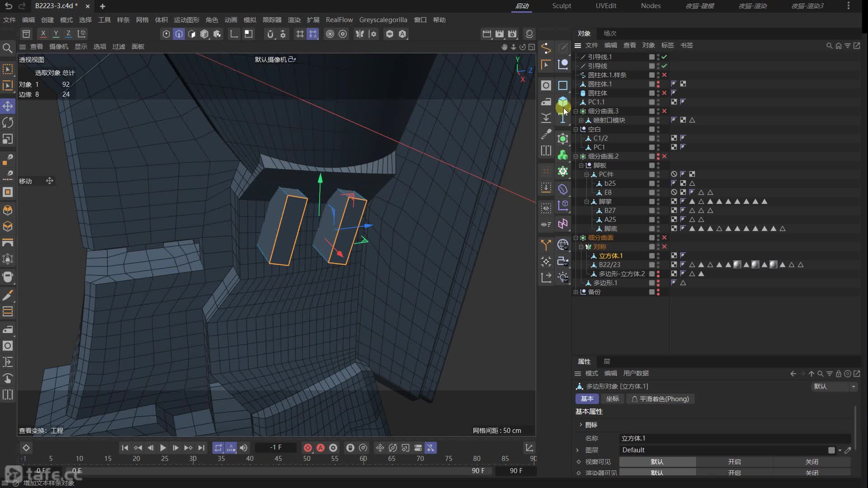Select the Rotate tool in left toolbar
868x488 pixels.
coord(8,122)
